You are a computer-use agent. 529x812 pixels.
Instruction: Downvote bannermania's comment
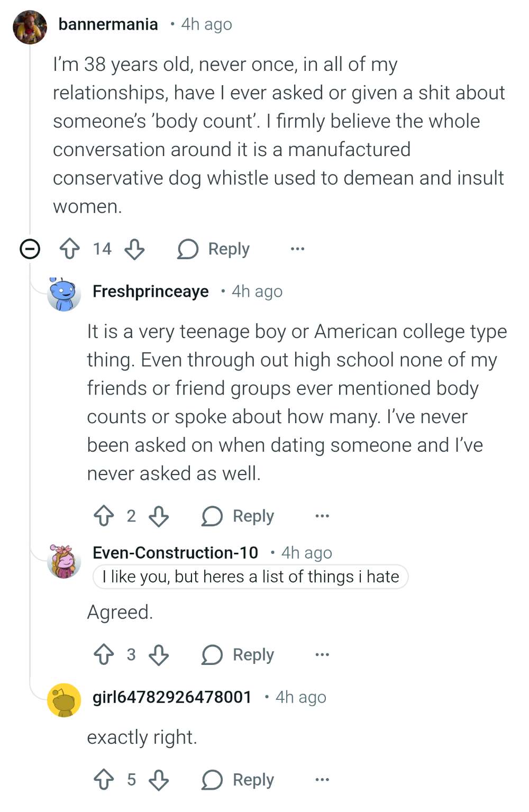[x=134, y=249]
